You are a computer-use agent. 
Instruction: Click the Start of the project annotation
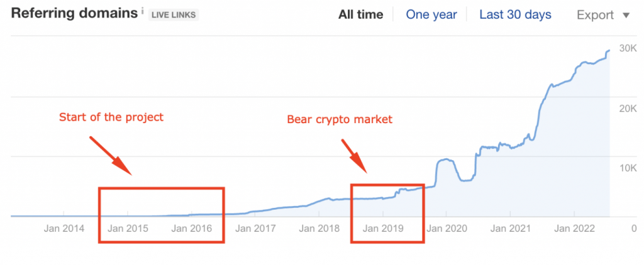tap(111, 117)
